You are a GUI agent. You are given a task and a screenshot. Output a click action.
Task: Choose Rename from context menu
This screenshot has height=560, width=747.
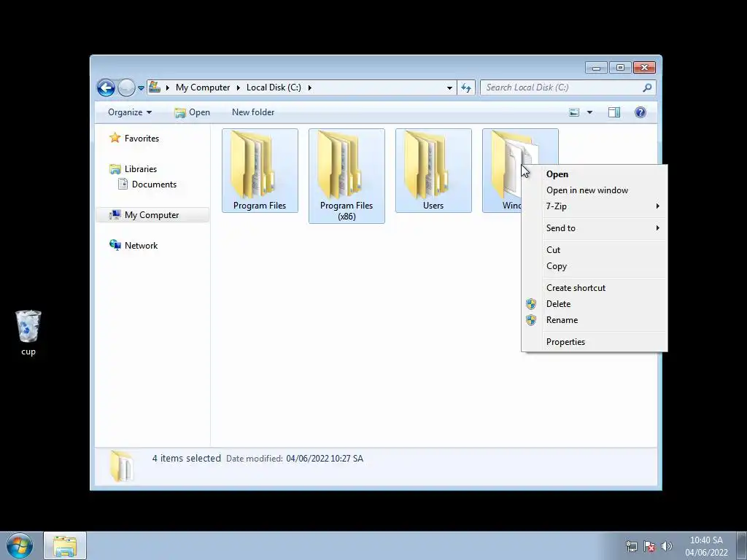coord(595,320)
